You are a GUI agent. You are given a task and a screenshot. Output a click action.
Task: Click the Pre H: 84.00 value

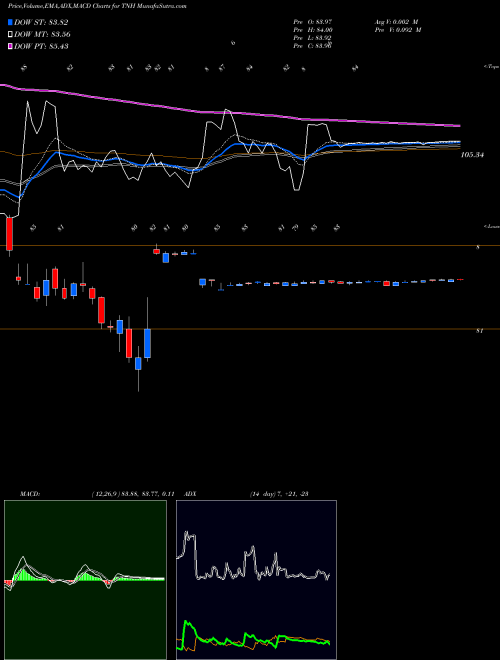click(313, 29)
